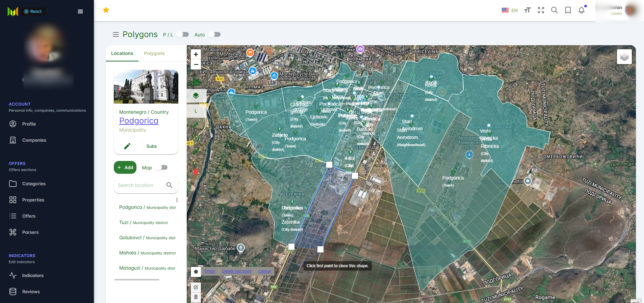Screen dimensions: 644x303
Task: Open Companies in the sidebar
Action: coord(34,140)
